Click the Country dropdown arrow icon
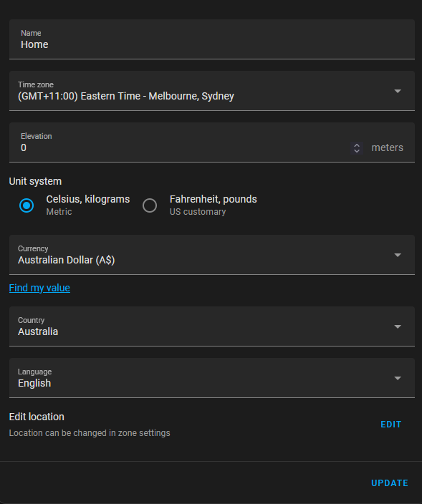Viewport: 422px width, 504px height. tap(398, 327)
